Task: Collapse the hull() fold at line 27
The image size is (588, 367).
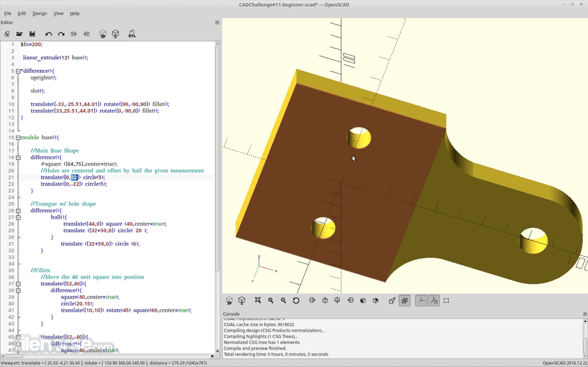Action: (18, 217)
